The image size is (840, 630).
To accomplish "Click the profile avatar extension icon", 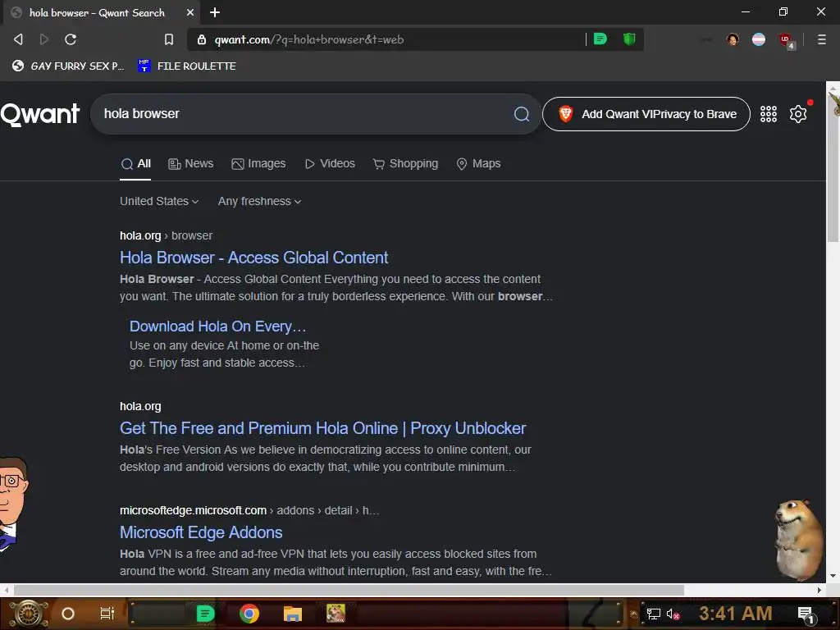I will (733, 39).
